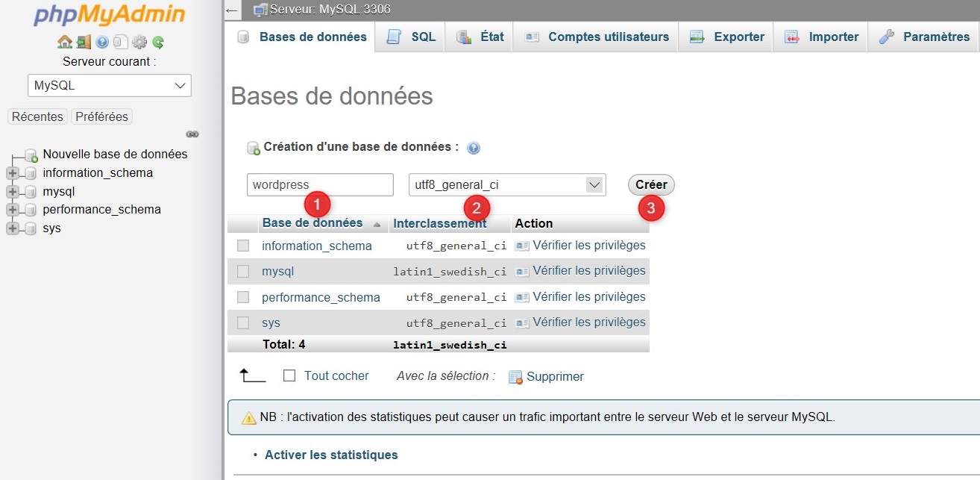Expand the information_schema tree node
Image resolution: width=980 pixels, height=480 pixels.
tap(12, 173)
